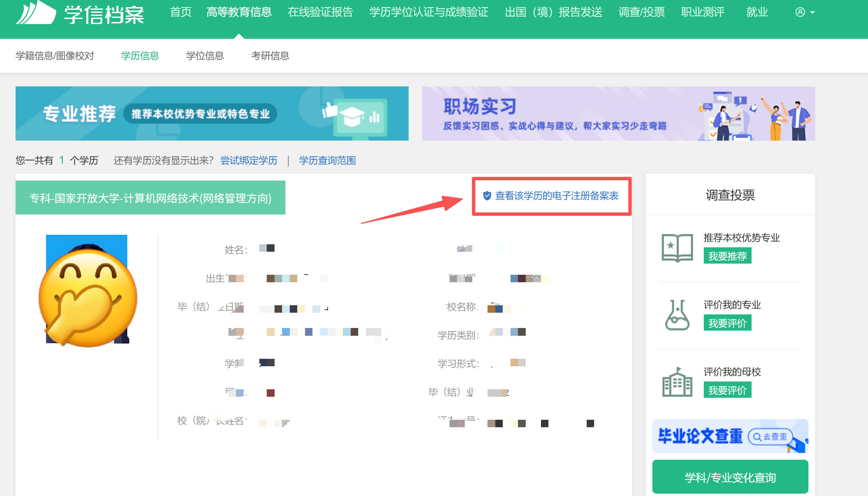Go to 首页 in top navigation
This screenshot has width=868, height=496.
point(181,12)
